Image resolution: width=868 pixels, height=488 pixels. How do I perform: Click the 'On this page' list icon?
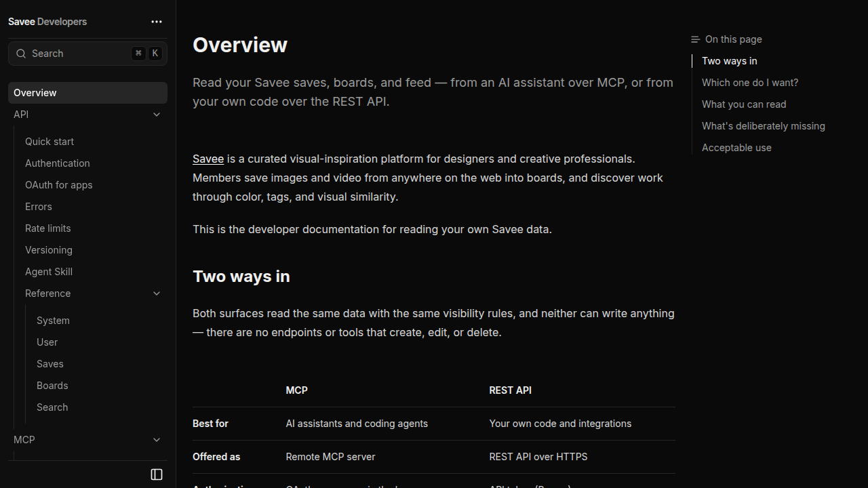[x=695, y=39]
